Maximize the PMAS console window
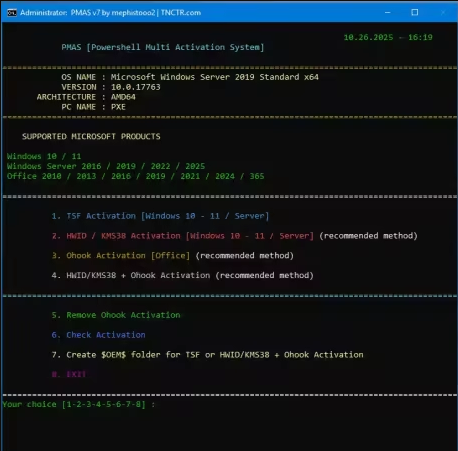The width and height of the screenshot is (458, 451). click(x=415, y=13)
